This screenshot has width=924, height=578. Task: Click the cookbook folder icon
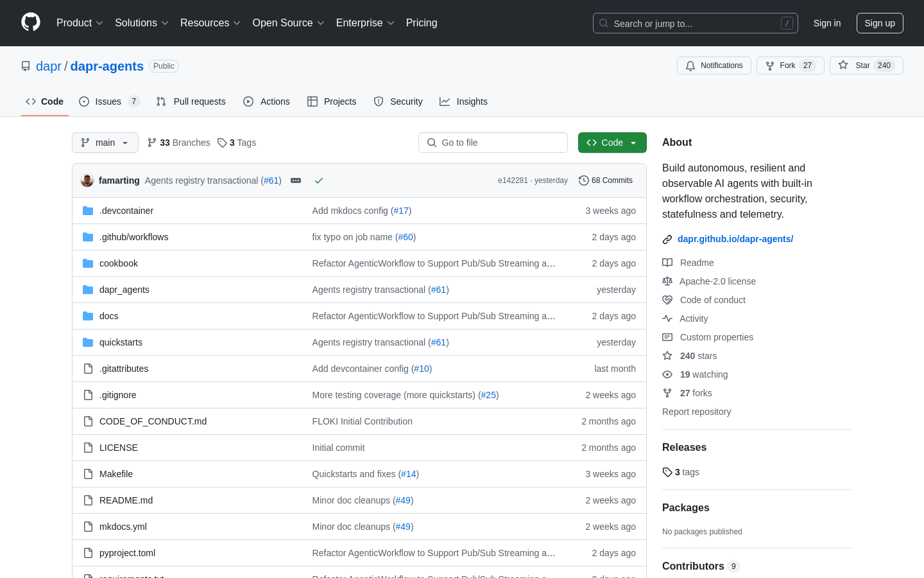point(88,263)
